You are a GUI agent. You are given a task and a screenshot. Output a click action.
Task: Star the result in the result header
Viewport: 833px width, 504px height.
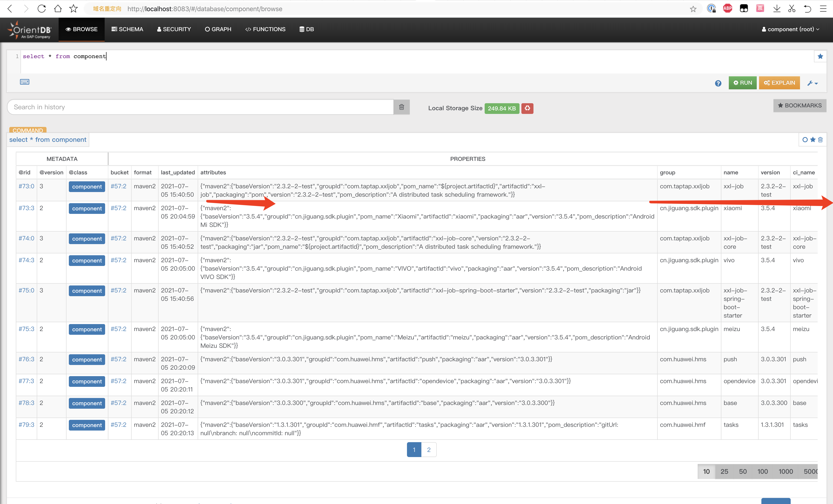click(813, 140)
